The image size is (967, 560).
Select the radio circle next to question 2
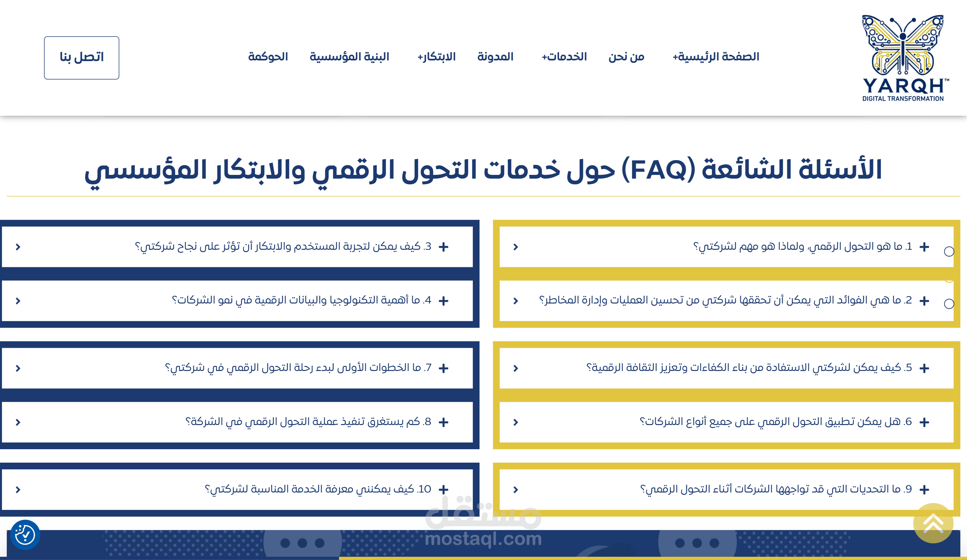click(949, 304)
